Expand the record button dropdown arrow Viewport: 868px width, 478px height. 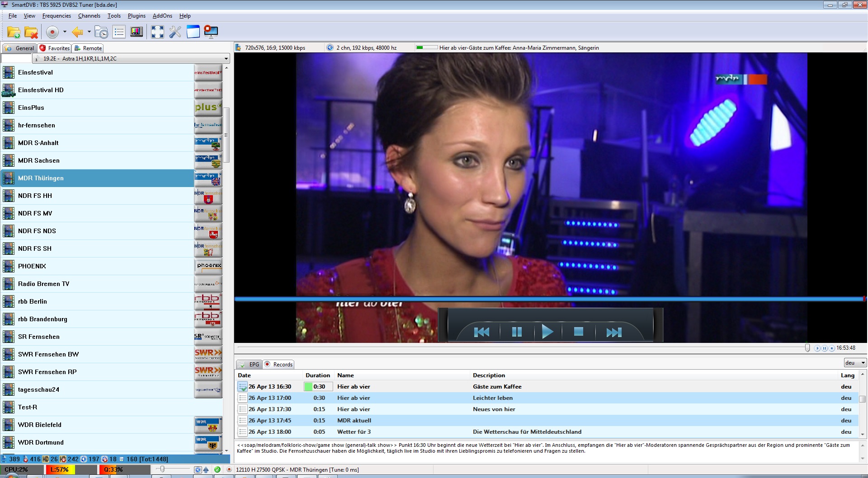pyautogui.click(x=65, y=32)
